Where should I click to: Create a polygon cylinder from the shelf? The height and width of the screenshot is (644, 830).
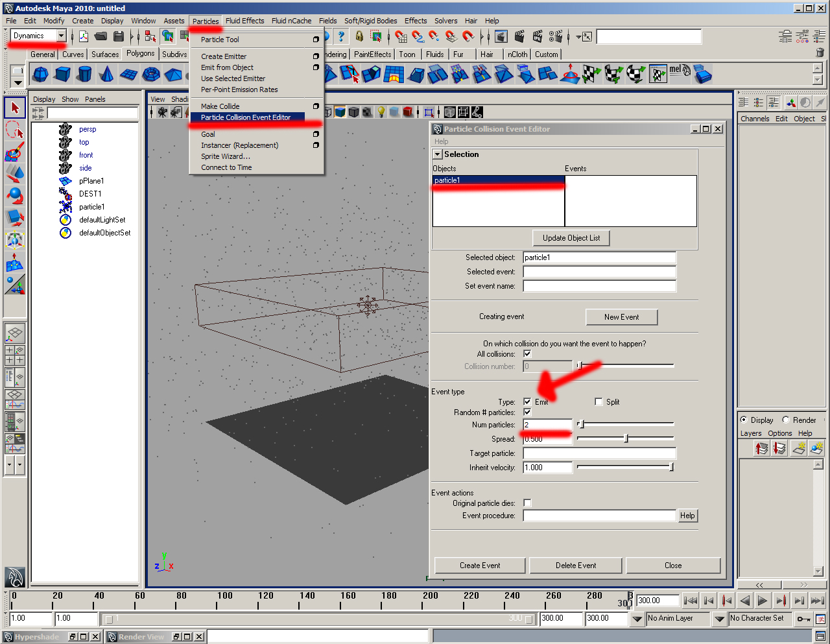tap(84, 75)
